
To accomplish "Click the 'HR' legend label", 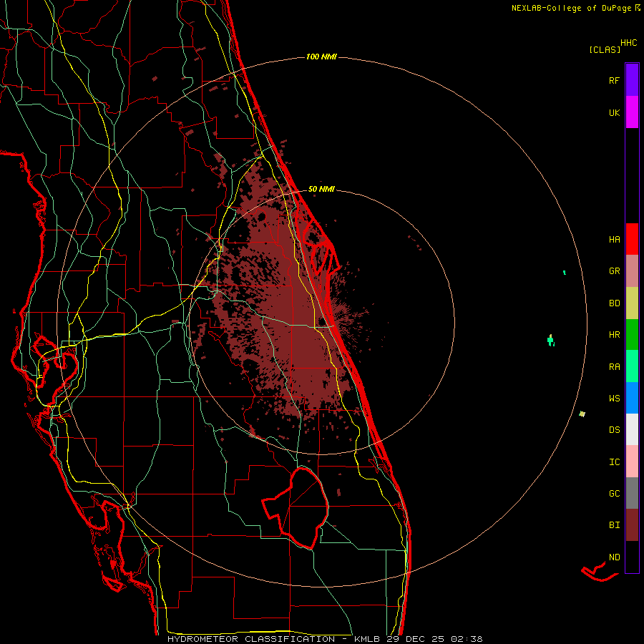I will pyautogui.click(x=614, y=335).
